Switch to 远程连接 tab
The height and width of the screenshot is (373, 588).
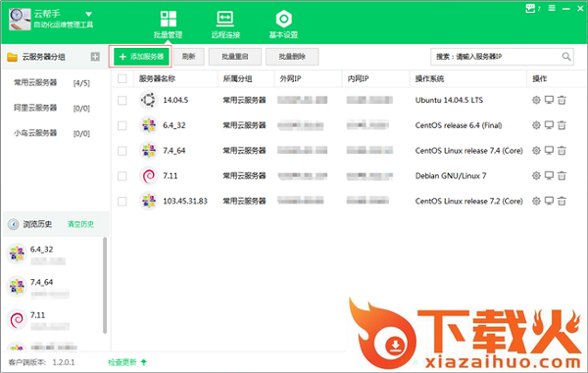pyautogui.click(x=225, y=24)
